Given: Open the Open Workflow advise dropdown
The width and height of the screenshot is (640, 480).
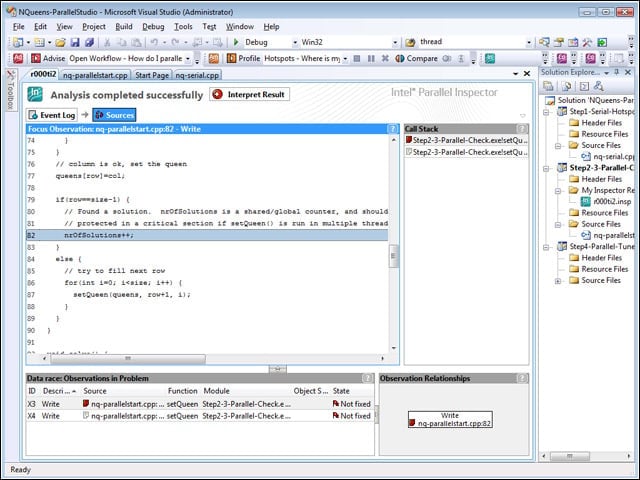Looking at the screenshot, I should [x=188, y=59].
